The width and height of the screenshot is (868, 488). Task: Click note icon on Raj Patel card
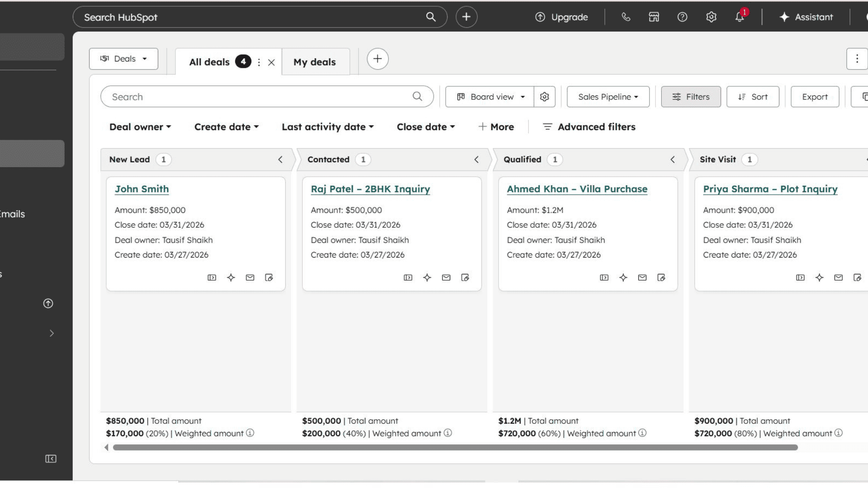pos(465,277)
